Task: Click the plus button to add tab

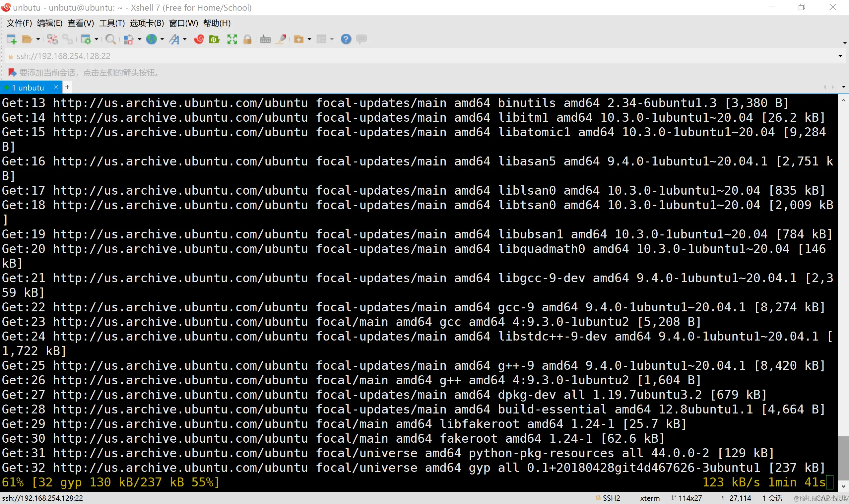Action: pos(67,87)
